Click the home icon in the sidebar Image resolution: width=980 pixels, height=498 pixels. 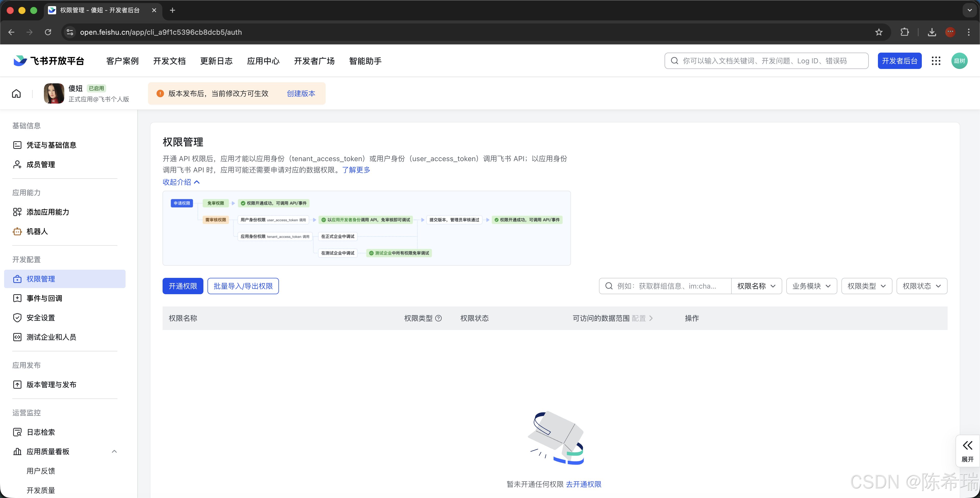tap(16, 93)
